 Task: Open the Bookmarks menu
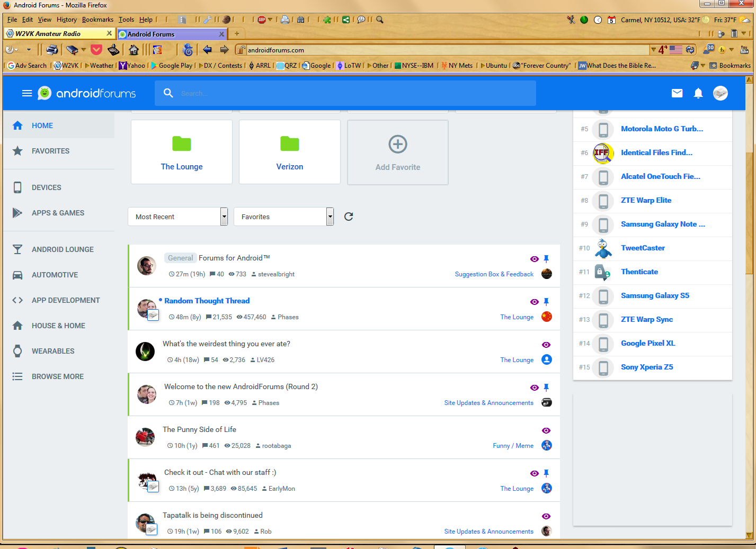(97, 20)
